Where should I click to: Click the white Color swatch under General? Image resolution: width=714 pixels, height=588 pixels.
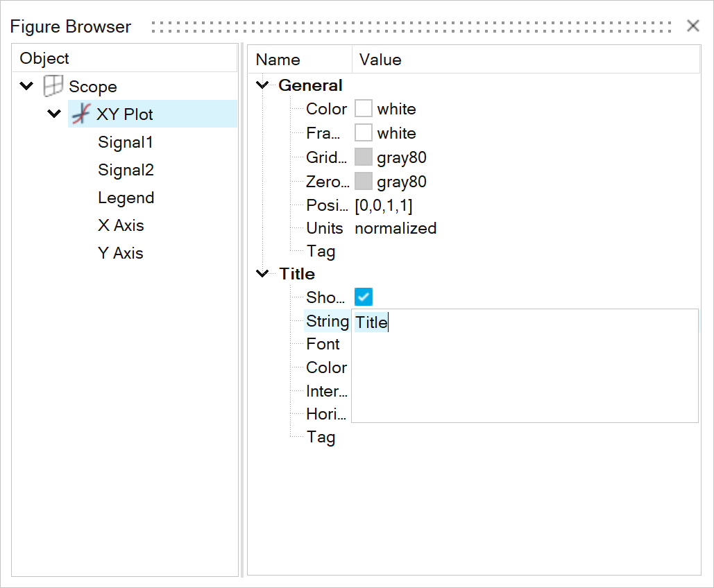[364, 109]
